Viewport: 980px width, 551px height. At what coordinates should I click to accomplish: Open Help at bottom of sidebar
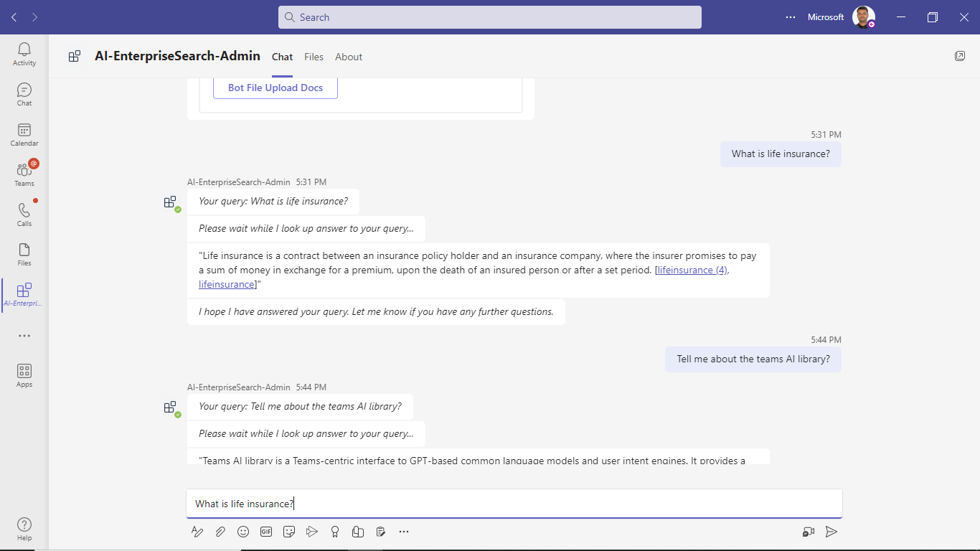(24, 529)
